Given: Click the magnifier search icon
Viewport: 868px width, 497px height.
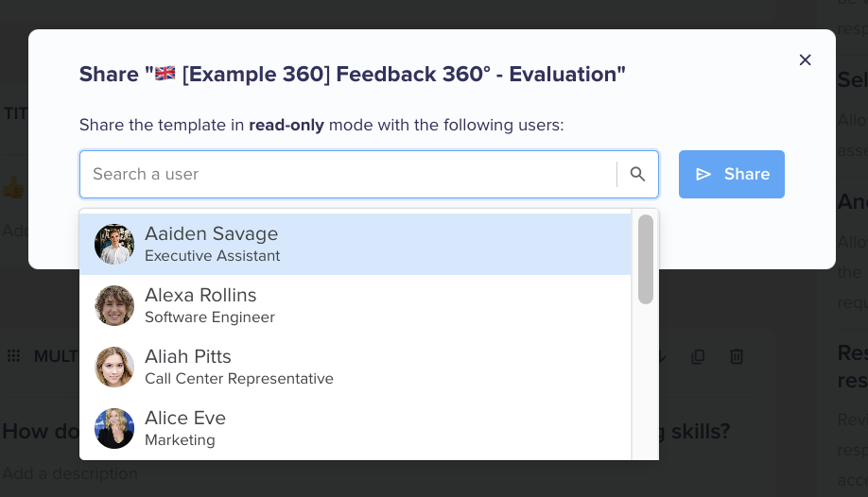Looking at the screenshot, I should click(x=637, y=175).
